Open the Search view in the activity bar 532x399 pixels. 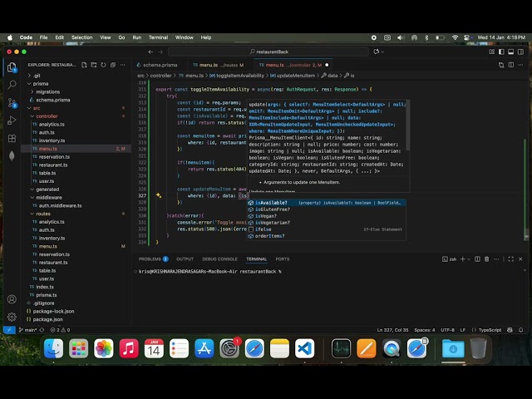(x=12, y=85)
